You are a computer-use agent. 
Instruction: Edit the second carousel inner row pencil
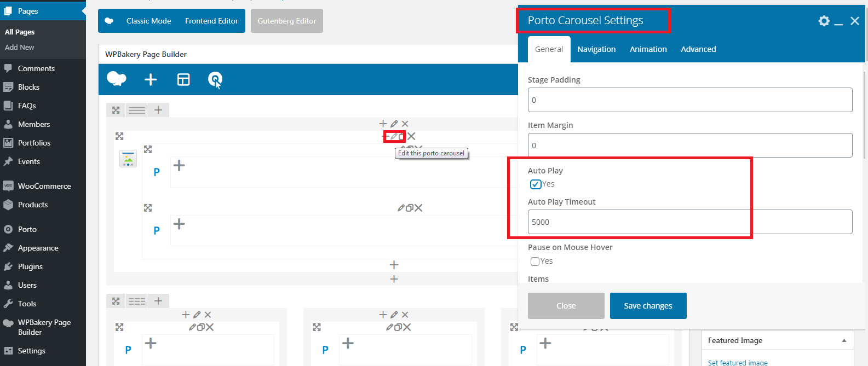pos(401,208)
